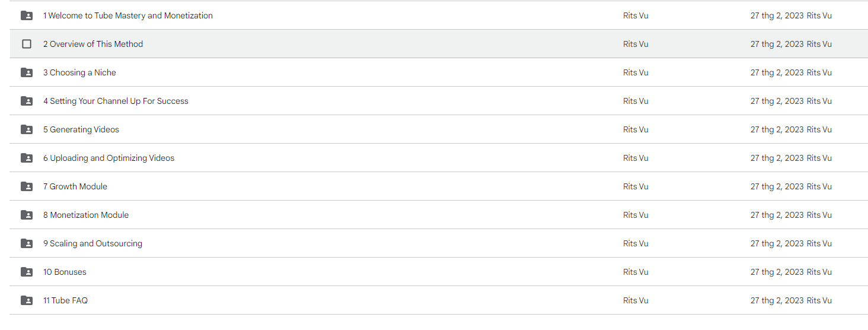The image size is (868, 330).
Task: Select the 7 Growth Module folder name
Action: click(75, 186)
